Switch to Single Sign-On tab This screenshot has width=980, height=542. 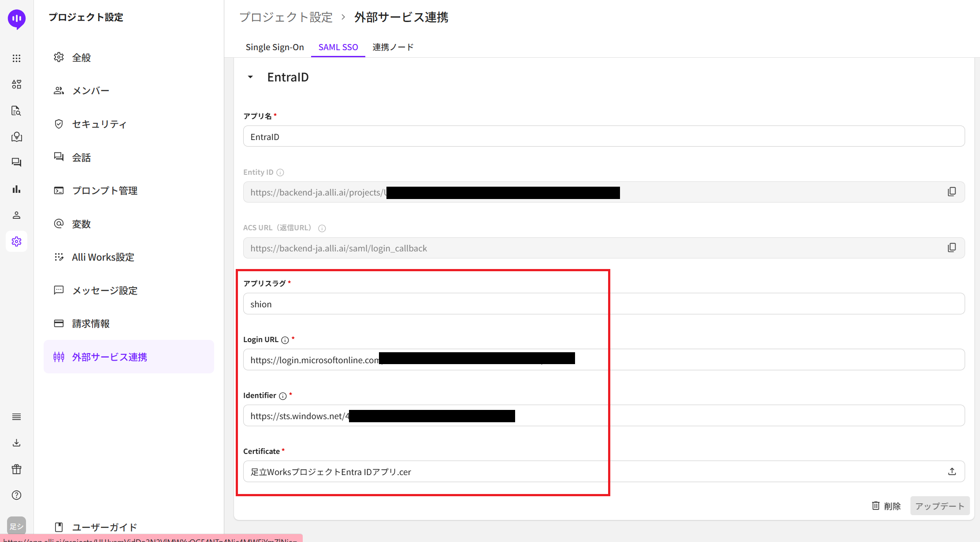[x=275, y=47]
